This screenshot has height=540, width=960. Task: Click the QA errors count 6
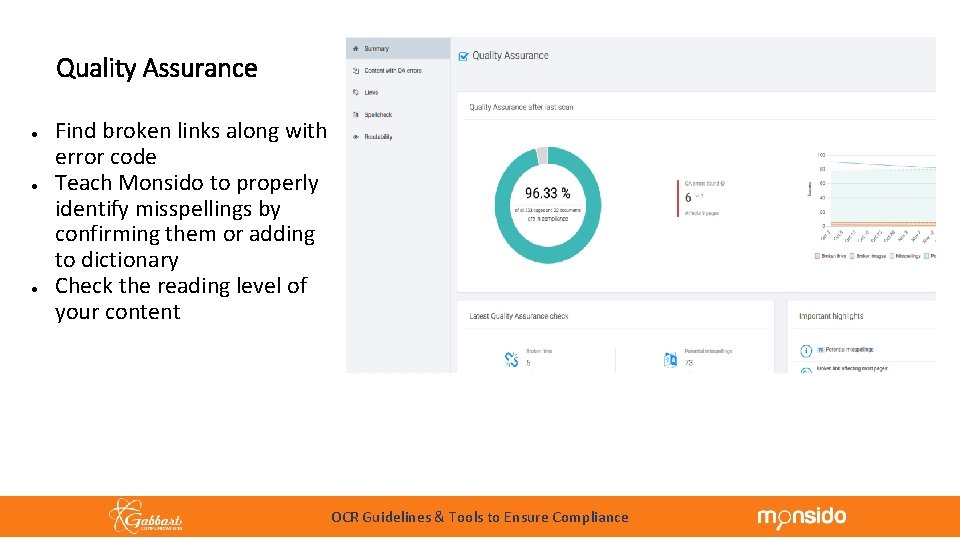click(688, 197)
